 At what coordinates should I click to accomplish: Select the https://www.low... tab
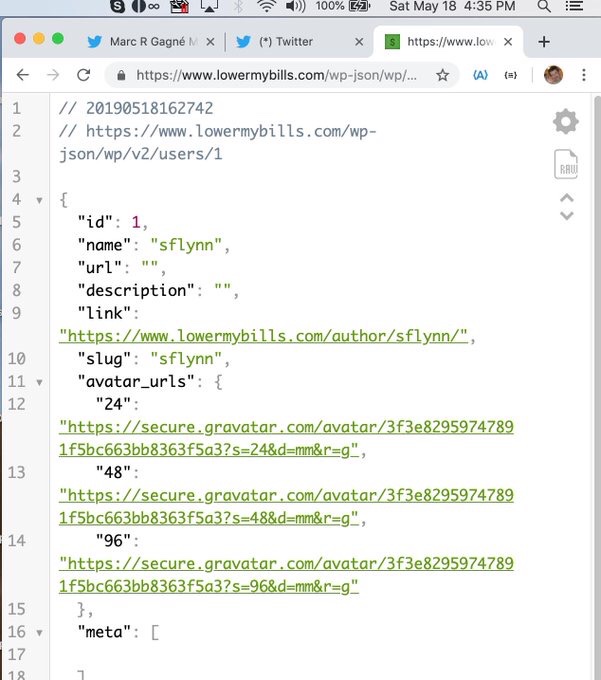447,42
